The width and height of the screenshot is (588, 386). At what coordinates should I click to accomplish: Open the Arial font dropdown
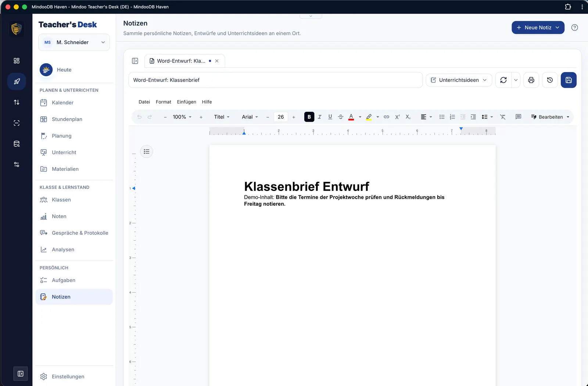[250, 117]
